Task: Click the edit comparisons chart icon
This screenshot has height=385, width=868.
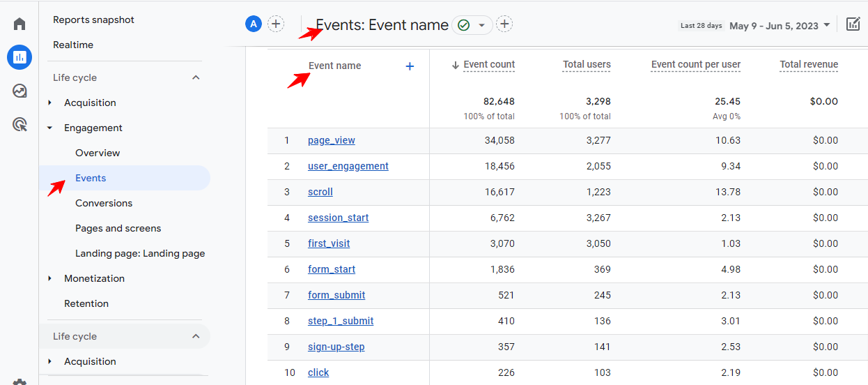Action: (853, 24)
